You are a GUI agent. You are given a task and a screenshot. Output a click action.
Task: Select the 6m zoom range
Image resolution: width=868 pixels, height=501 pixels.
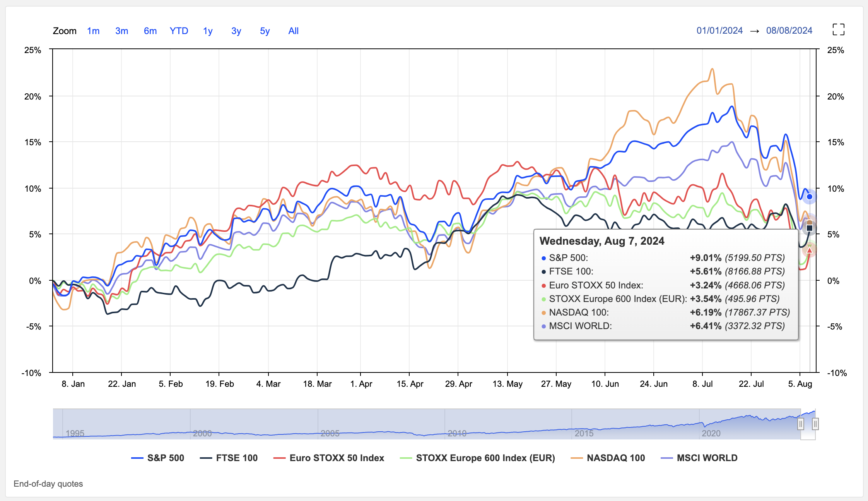coord(150,31)
